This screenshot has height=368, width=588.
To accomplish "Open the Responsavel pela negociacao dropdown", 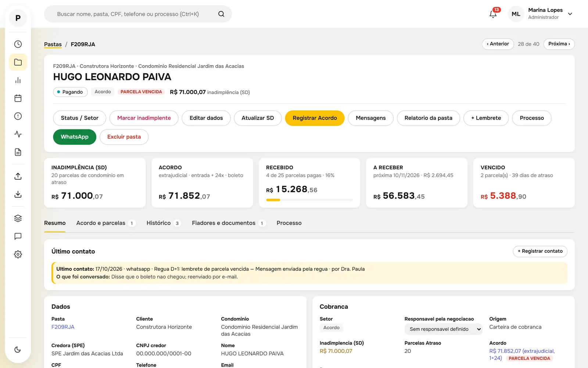I will point(444,329).
